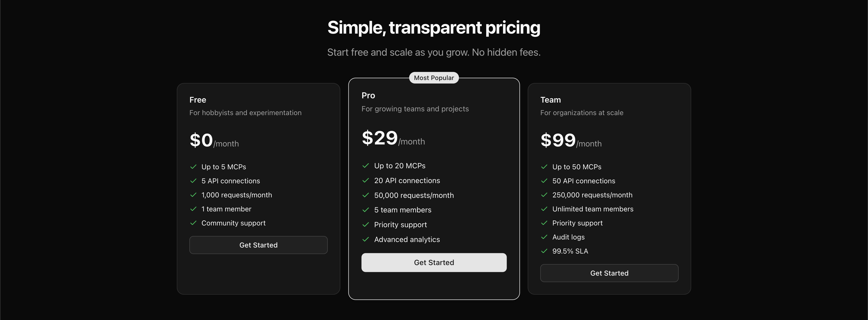
Task: Click checkmark next to Community support
Action: 193,223
